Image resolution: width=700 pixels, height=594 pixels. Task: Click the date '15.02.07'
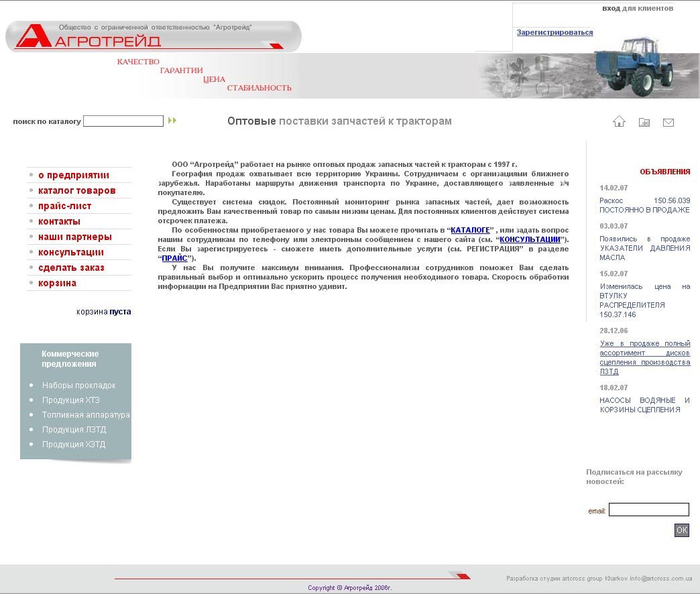click(614, 274)
